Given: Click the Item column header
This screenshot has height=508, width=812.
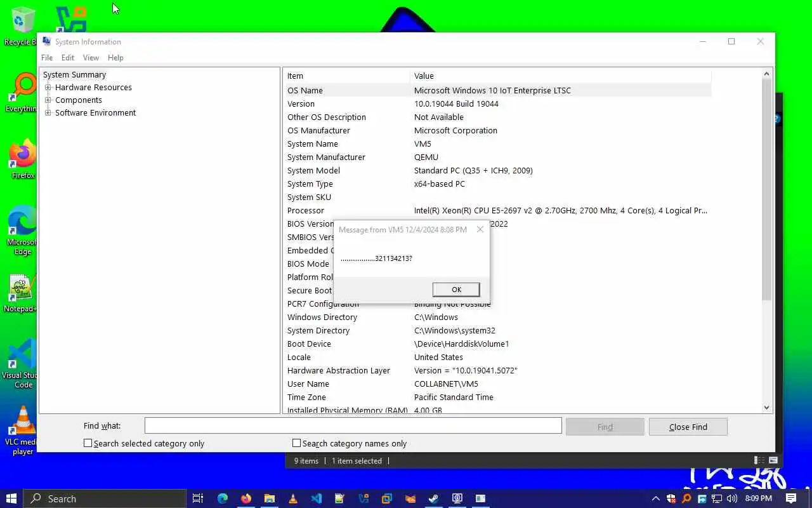Looking at the screenshot, I should point(346,76).
